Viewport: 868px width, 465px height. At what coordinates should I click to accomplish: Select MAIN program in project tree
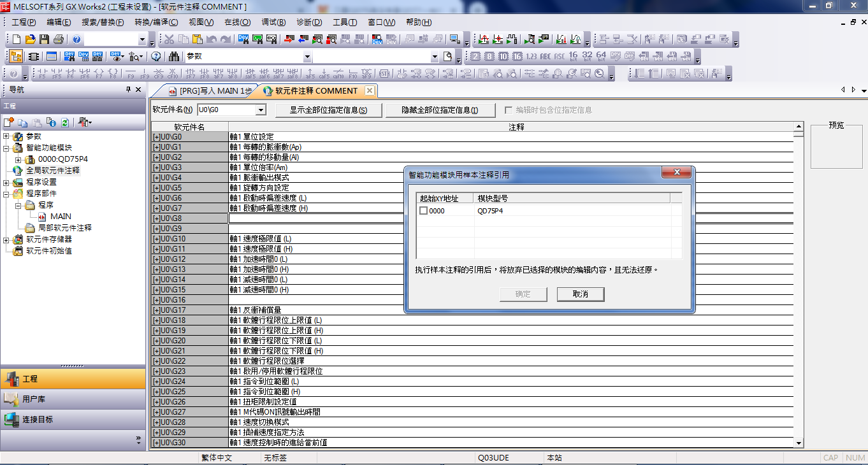pyautogui.click(x=61, y=217)
